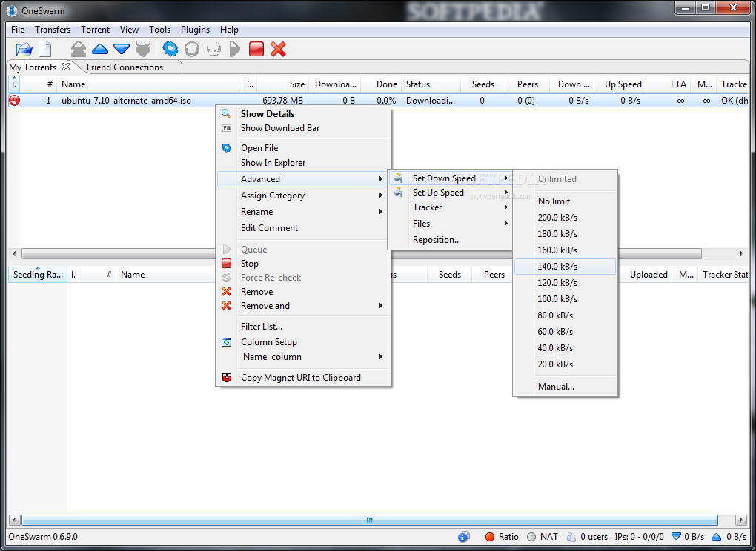Open the File menu
Viewport: 756px width, 551px height.
[18, 30]
